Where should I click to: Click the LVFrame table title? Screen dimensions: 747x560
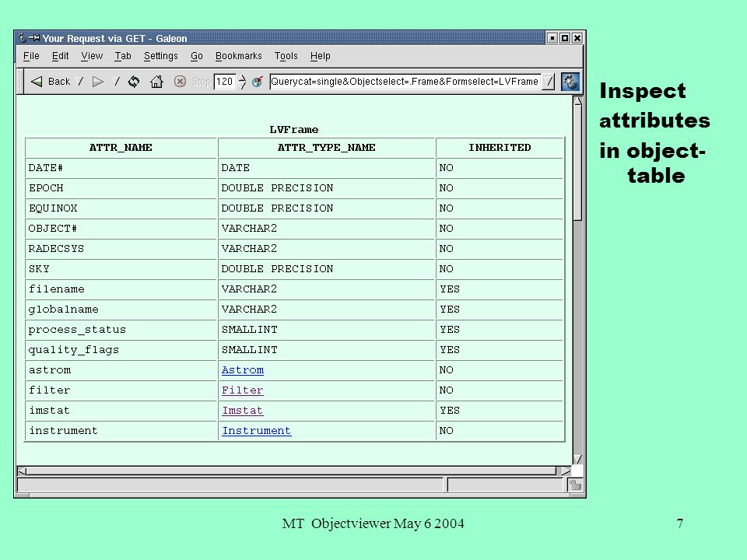[x=294, y=130]
